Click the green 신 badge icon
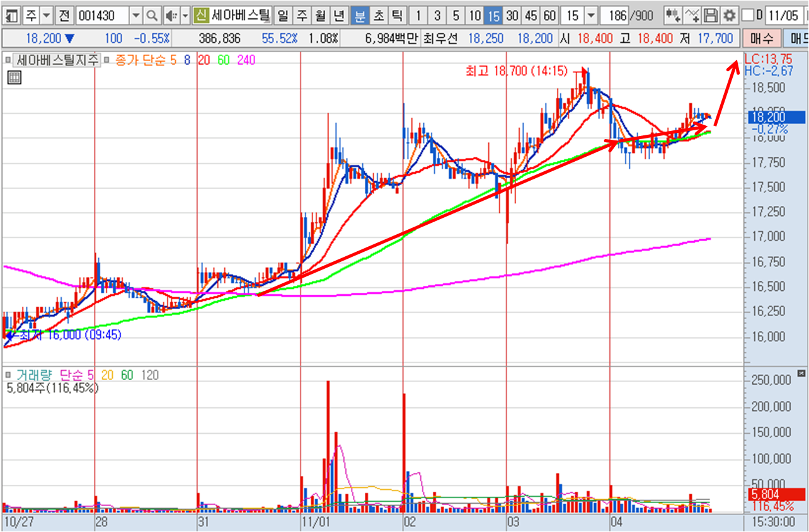Screen dimensions: 809x532 200,14
